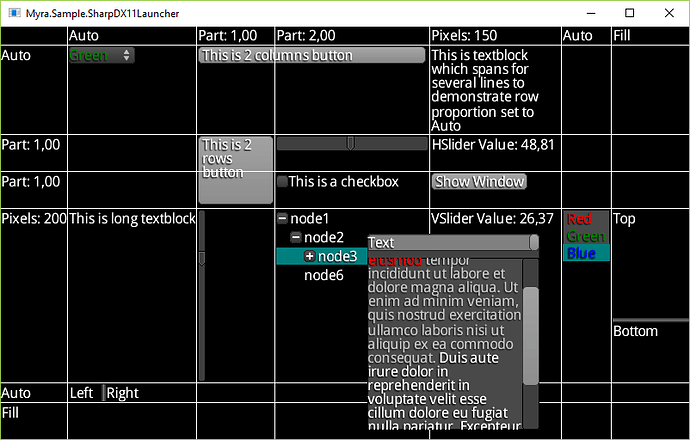Viewport: 690px width, 440px height.
Task: Click the splitter handle between Left and Right
Action: pyautogui.click(x=103, y=393)
